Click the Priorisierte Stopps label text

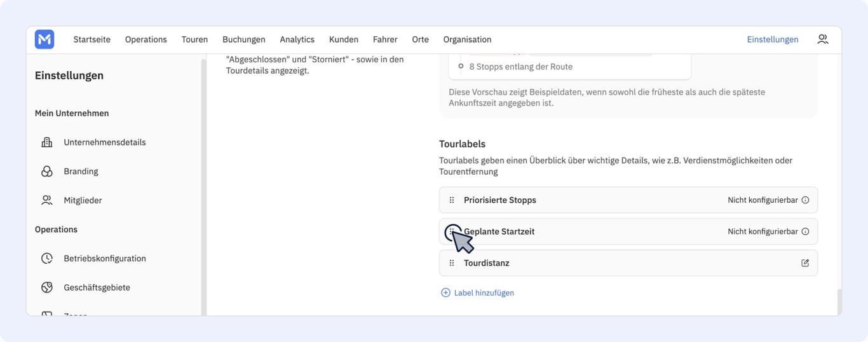[499, 200]
